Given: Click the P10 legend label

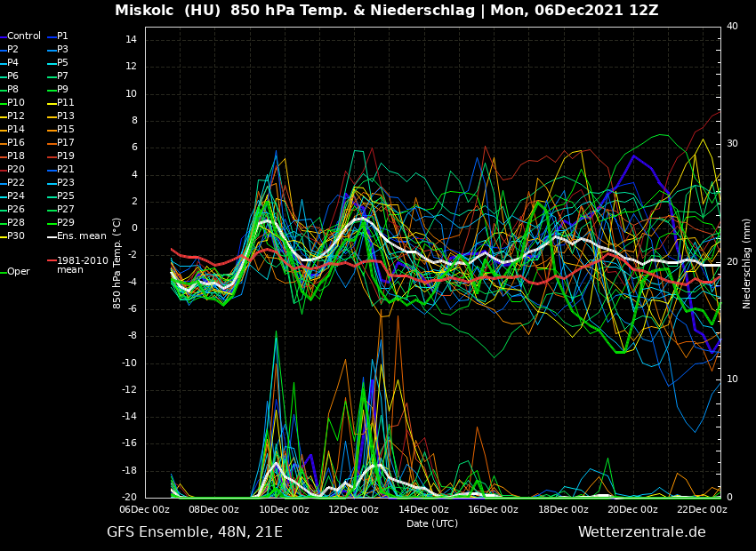Looking at the screenshot, I should coord(16,103).
